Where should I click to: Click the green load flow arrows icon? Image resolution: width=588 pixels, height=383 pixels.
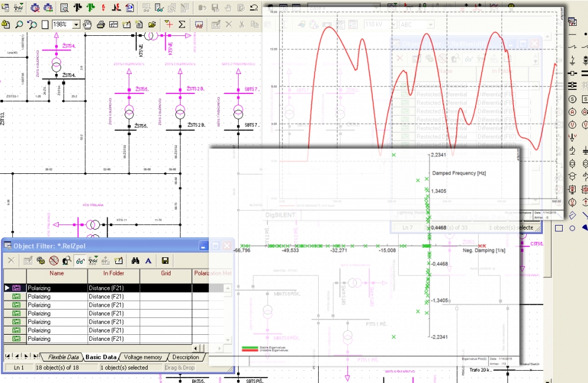point(91,7)
